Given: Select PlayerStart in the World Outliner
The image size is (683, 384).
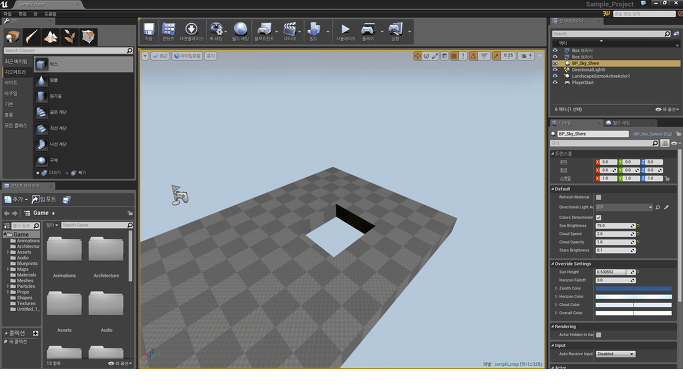Looking at the screenshot, I should click(x=582, y=82).
